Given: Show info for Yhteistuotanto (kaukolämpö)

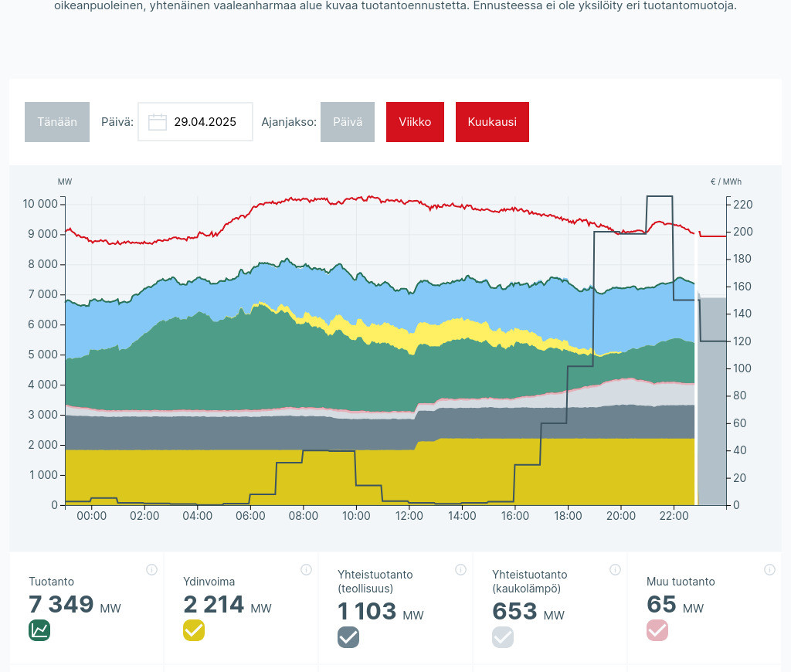Looking at the screenshot, I should (x=615, y=570).
